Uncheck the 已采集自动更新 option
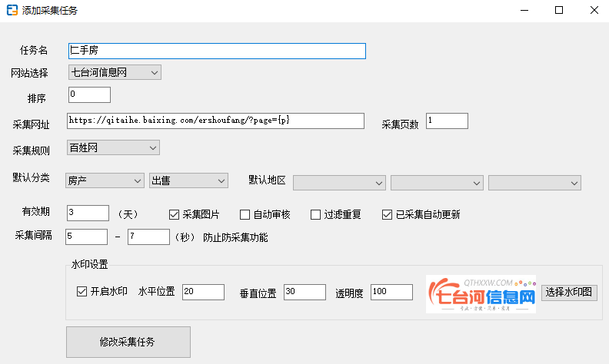 (387, 214)
